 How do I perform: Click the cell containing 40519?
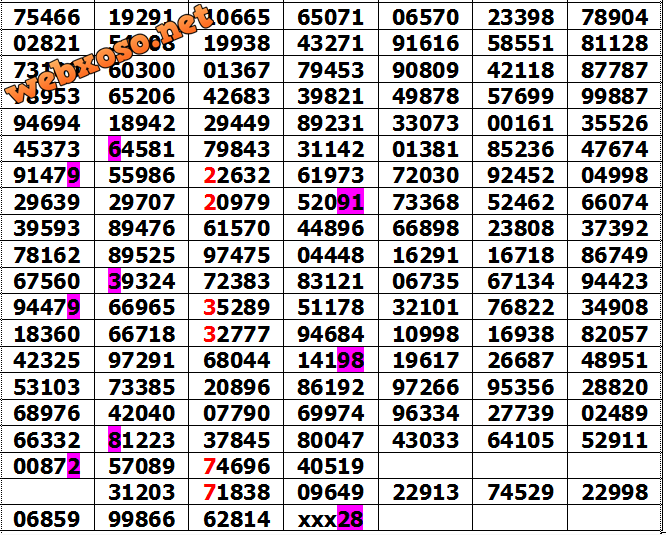pos(331,466)
